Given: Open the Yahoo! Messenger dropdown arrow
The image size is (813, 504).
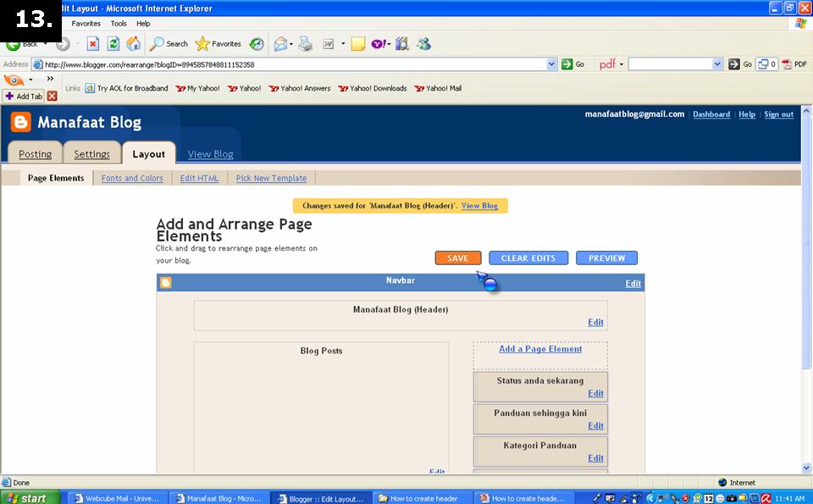Looking at the screenshot, I should click(x=389, y=44).
